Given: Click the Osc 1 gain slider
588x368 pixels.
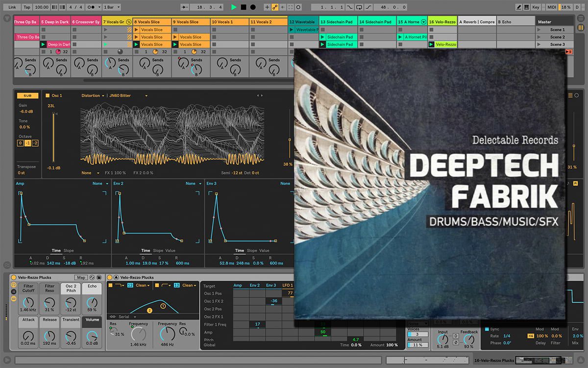Looking at the screenshot, I should point(53,136).
